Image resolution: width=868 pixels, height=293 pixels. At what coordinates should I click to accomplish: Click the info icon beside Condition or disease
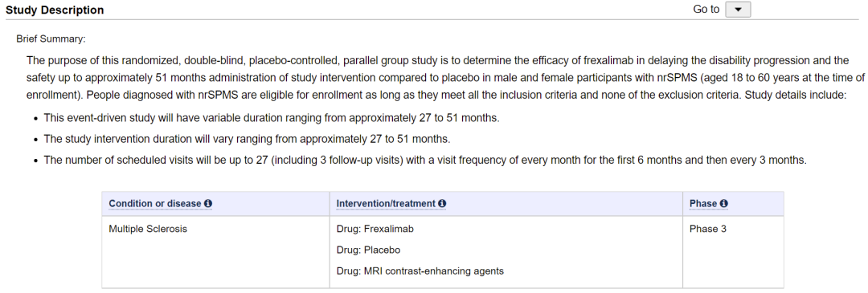pos(208,204)
